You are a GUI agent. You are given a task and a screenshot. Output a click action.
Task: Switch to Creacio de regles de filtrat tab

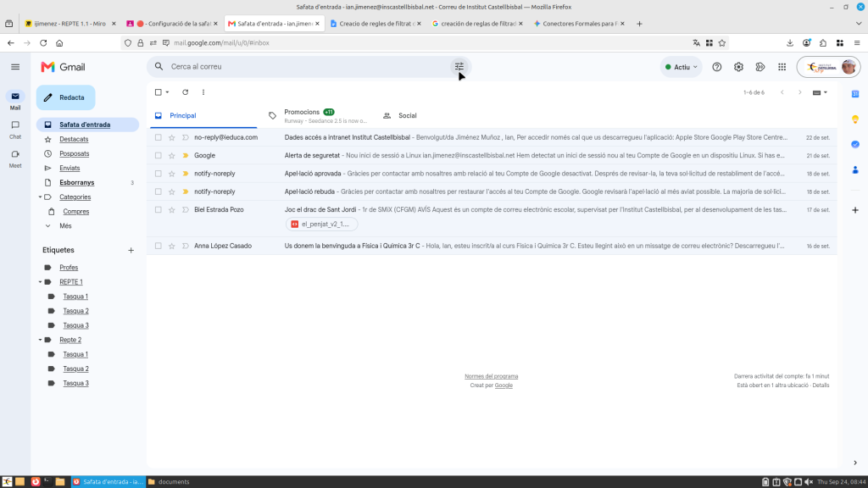pyautogui.click(x=376, y=24)
